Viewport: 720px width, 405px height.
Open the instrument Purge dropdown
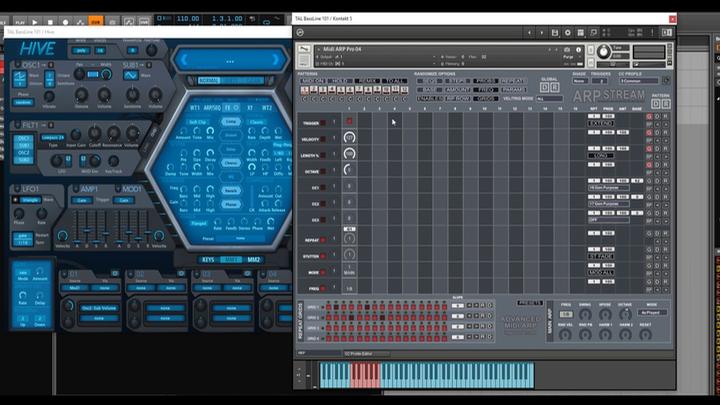coord(570,57)
